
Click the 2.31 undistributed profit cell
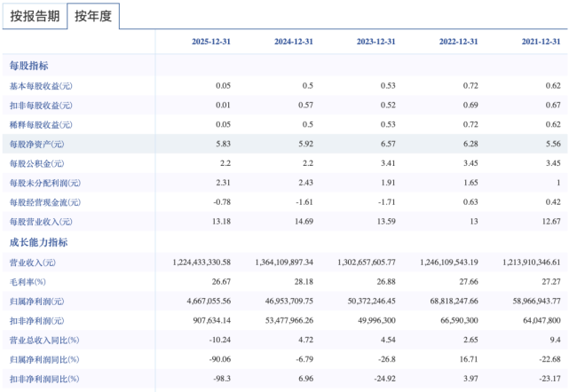coord(224,183)
